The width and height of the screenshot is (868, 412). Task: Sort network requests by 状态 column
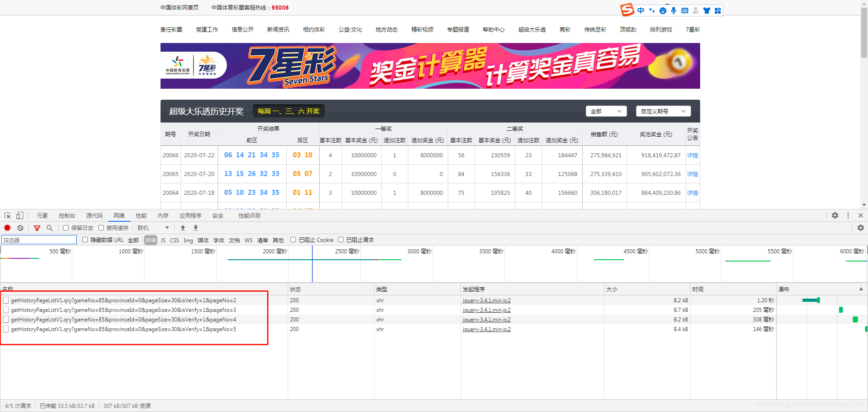tap(331, 289)
